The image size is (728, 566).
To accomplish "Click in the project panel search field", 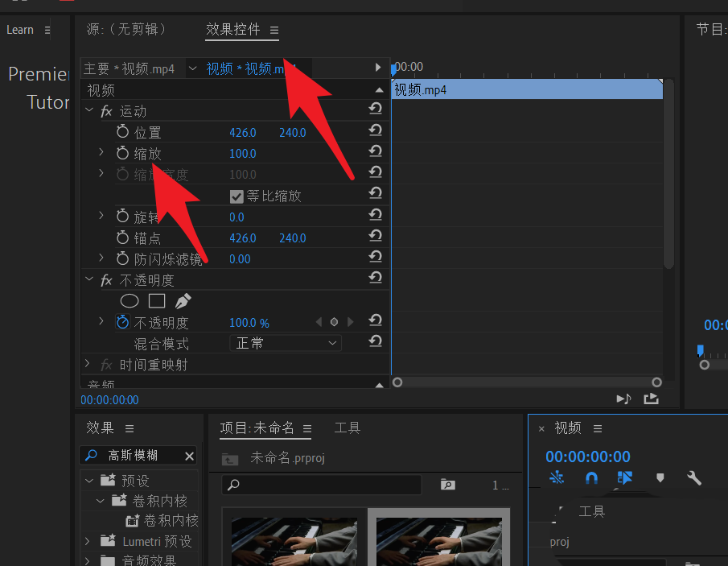I will [x=321, y=485].
